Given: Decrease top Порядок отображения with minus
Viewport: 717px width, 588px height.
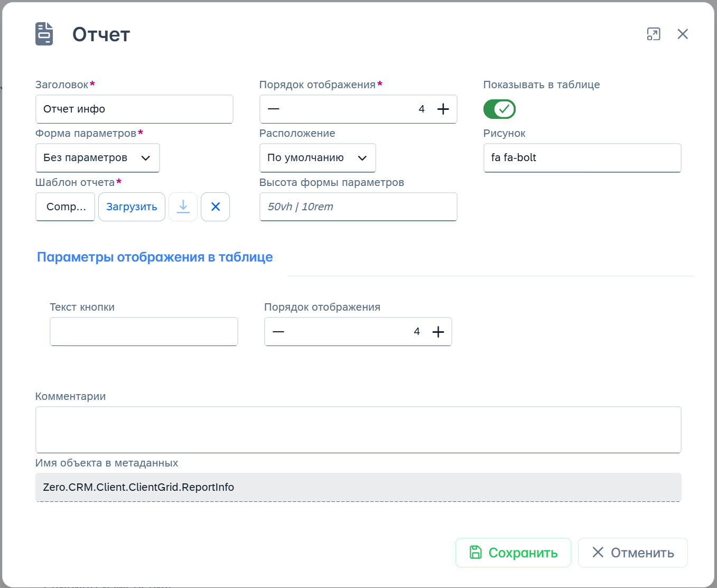Looking at the screenshot, I should (x=274, y=109).
